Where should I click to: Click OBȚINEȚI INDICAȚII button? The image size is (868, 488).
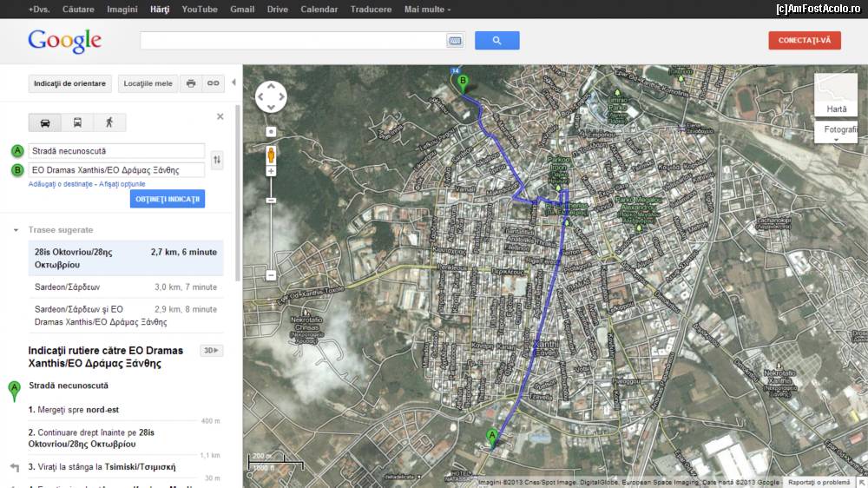pos(168,199)
